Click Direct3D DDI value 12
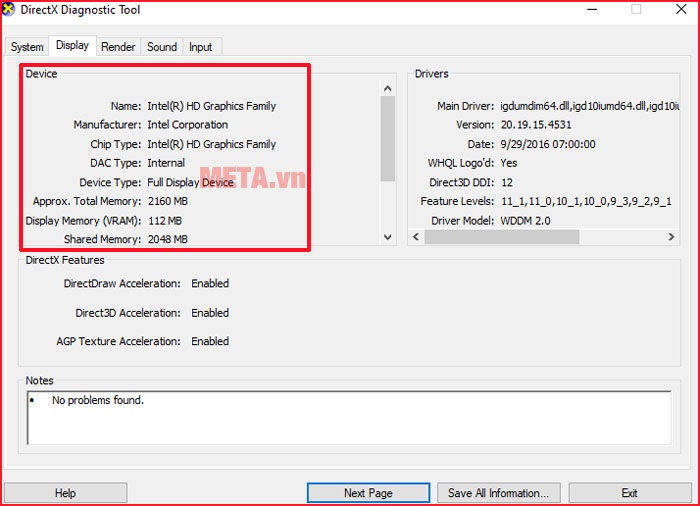Viewport: 700px width, 506px height. coord(507,182)
